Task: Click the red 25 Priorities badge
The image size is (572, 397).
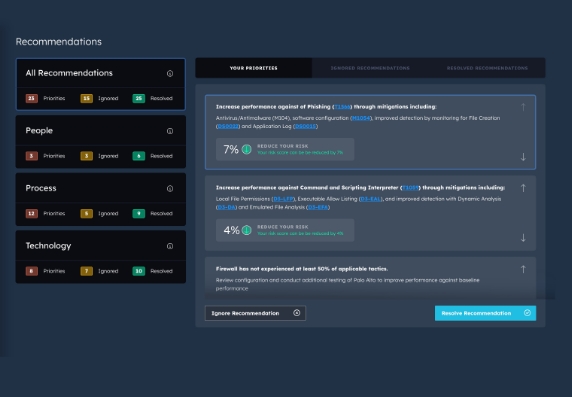Action: coord(32,98)
